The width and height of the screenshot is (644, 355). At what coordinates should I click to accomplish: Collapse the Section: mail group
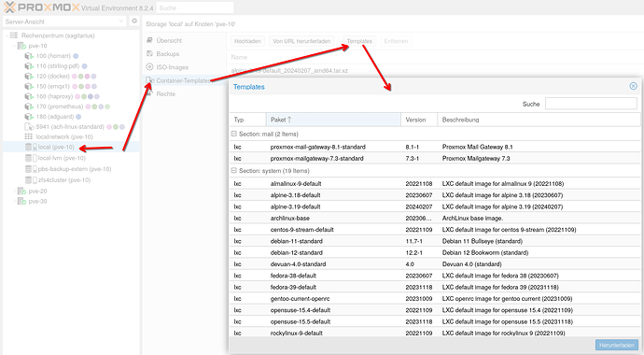click(233, 134)
